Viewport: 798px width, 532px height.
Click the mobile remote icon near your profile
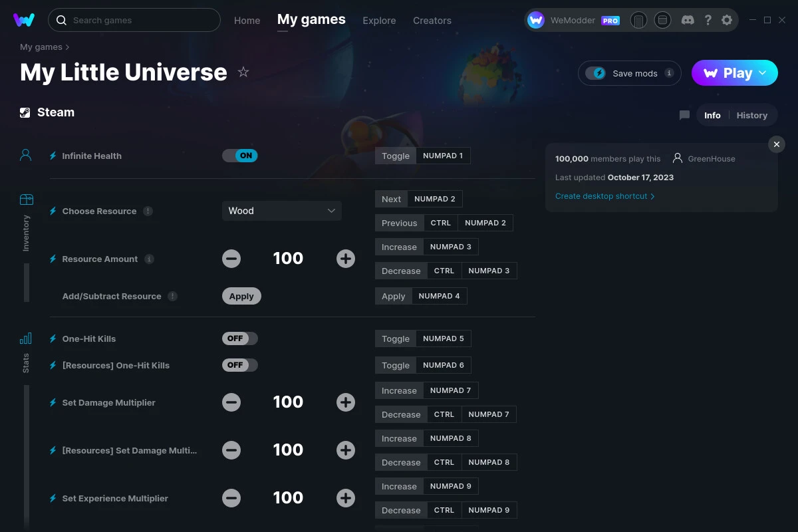click(638, 20)
